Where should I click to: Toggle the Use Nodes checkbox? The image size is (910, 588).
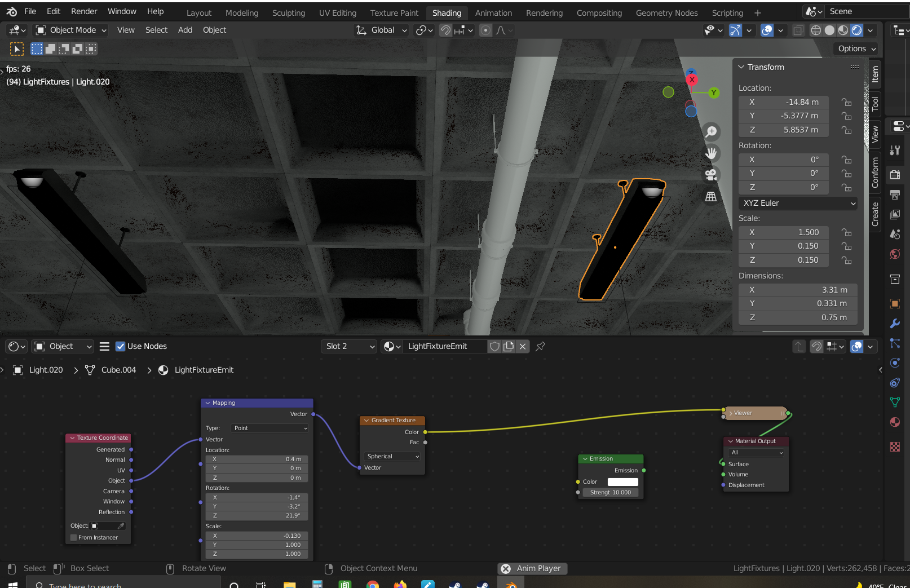pyautogui.click(x=121, y=346)
